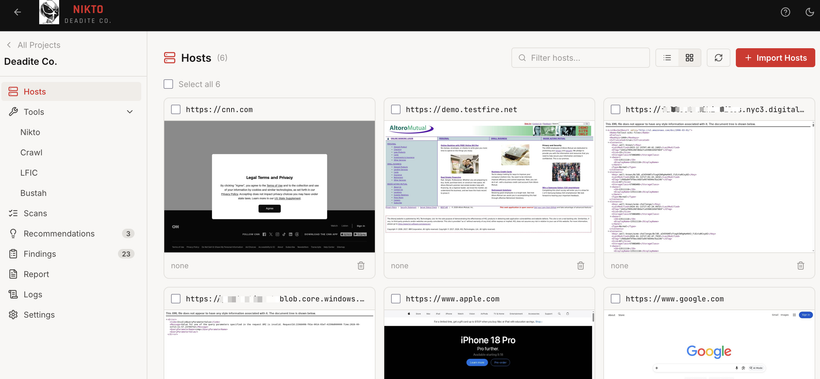Screen dimensions: 820x379
Task: Select the demo.testfire.net host checkbox
Action: [396, 109]
